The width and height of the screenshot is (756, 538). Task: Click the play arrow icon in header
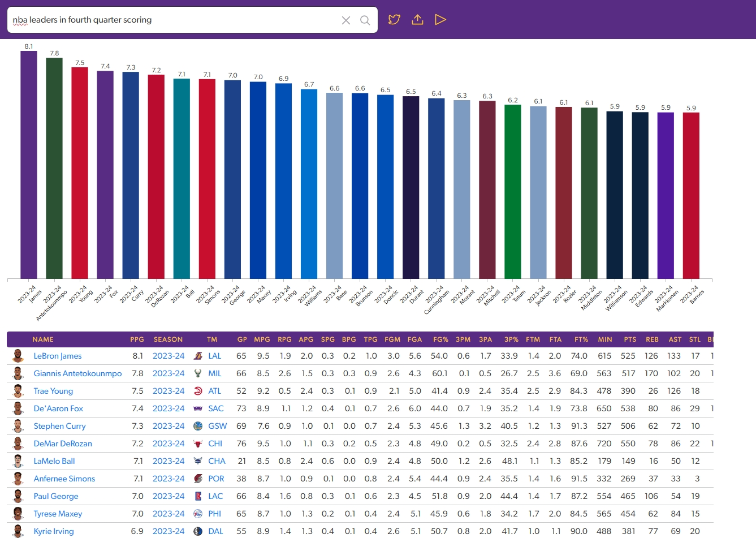click(x=440, y=20)
